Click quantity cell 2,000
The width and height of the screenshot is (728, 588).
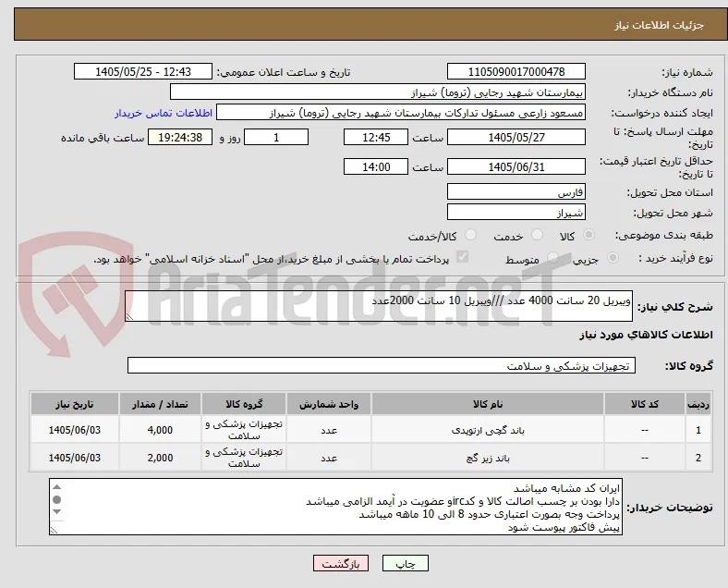coord(160,458)
